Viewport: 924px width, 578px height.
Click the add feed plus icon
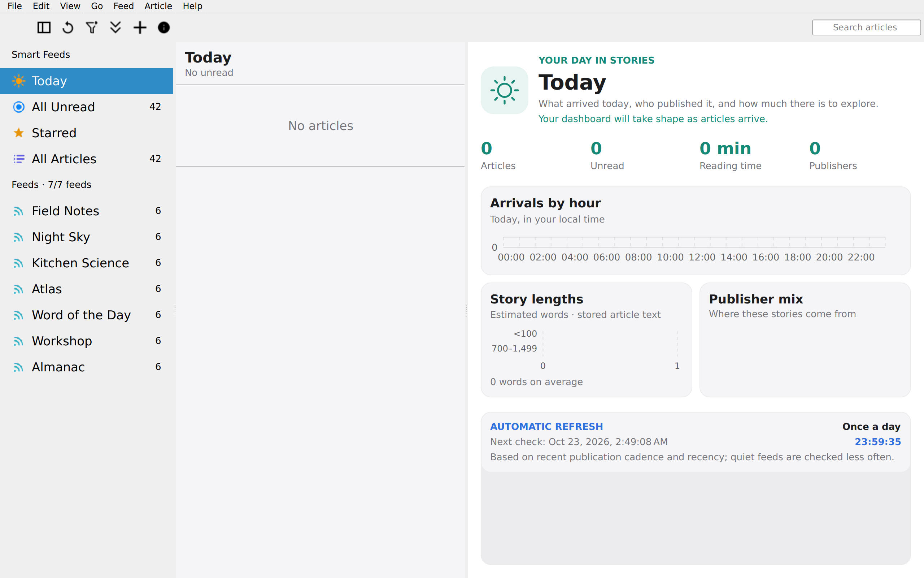point(140,27)
